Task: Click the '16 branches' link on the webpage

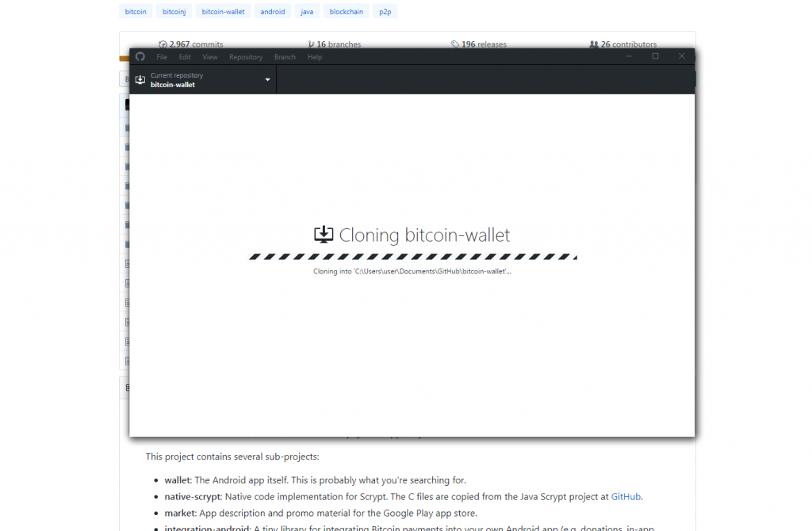Action: tap(335, 44)
